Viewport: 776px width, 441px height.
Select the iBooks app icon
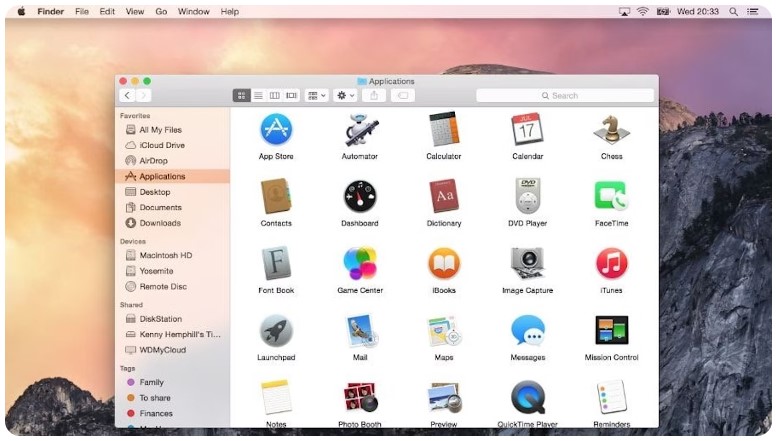click(x=444, y=263)
